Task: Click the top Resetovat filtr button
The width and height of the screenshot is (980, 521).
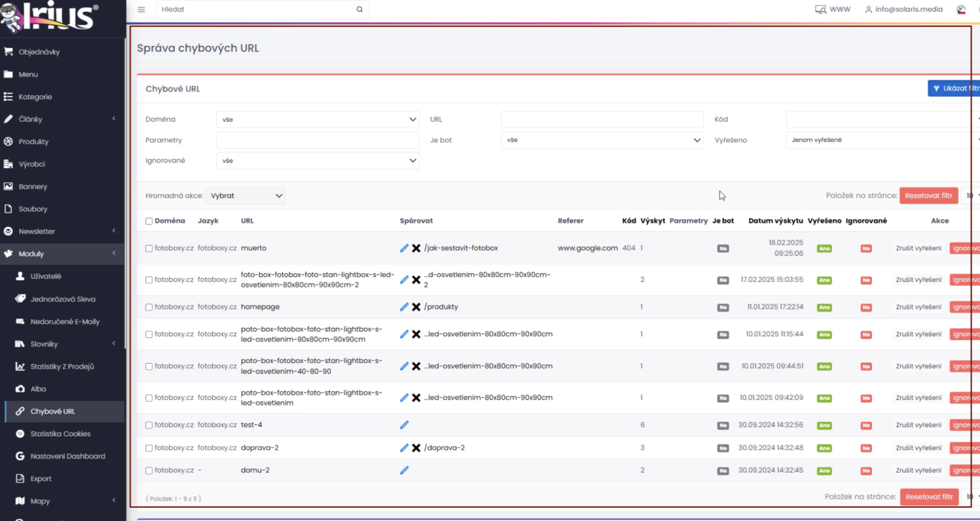Action: pos(928,196)
